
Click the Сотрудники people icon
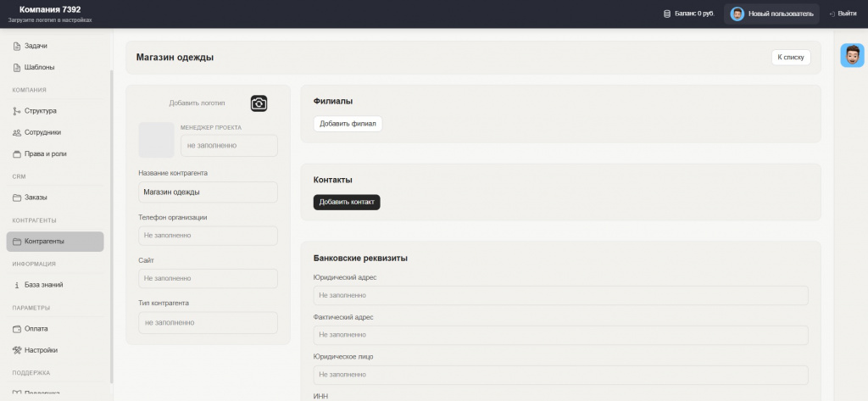17,132
